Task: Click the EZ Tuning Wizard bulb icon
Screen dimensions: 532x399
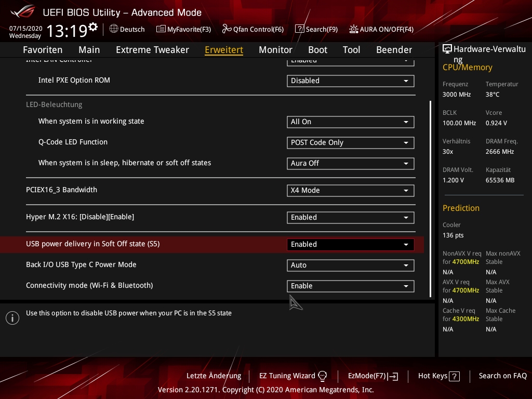Action: [x=322, y=376]
